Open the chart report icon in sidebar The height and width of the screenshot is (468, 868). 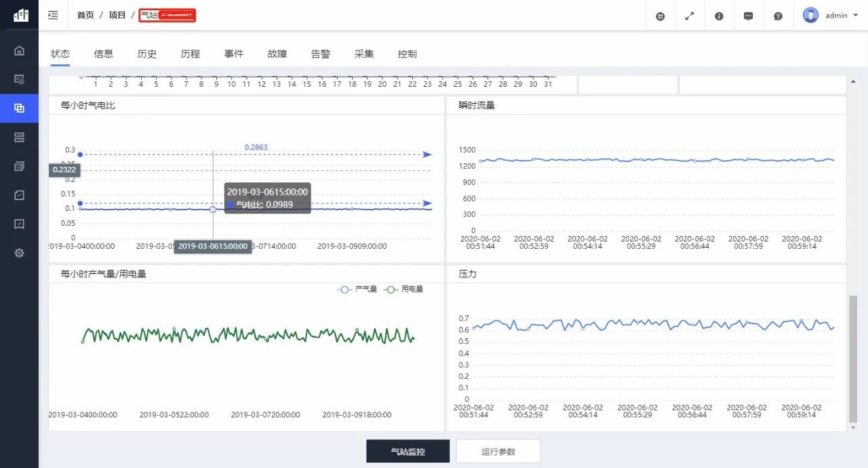pos(19,195)
